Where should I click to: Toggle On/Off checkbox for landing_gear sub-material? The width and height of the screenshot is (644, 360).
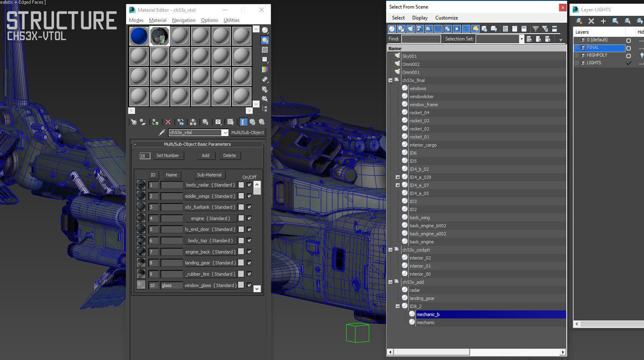249,263
